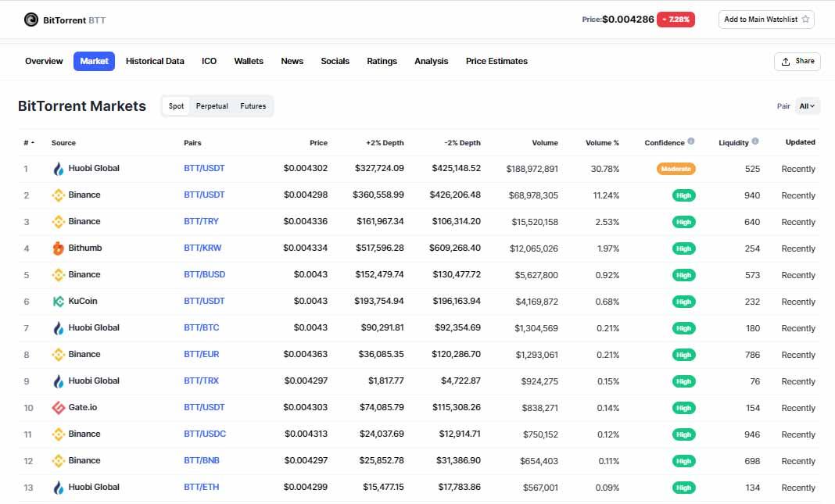
Task: Open the Historical Data tab
Action: (155, 61)
